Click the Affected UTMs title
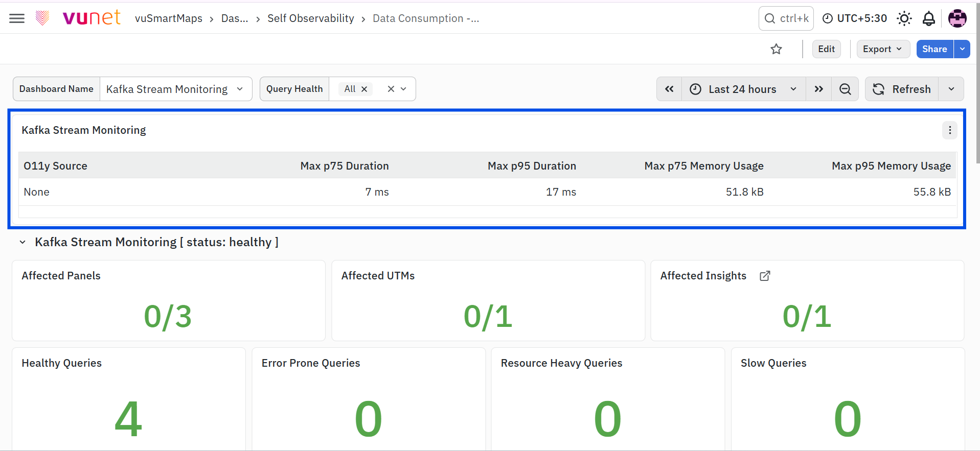This screenshot has height=451, width=980. point(378,276)
